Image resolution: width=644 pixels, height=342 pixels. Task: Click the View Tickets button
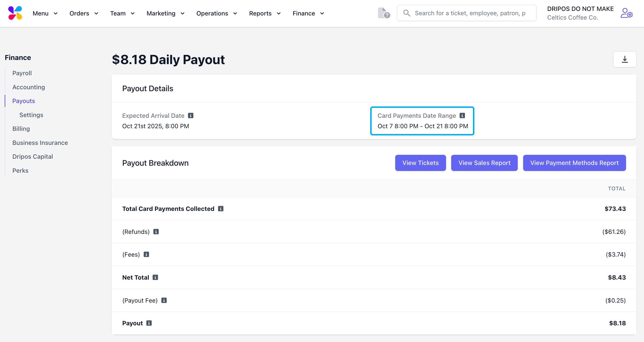click(420, 163)
